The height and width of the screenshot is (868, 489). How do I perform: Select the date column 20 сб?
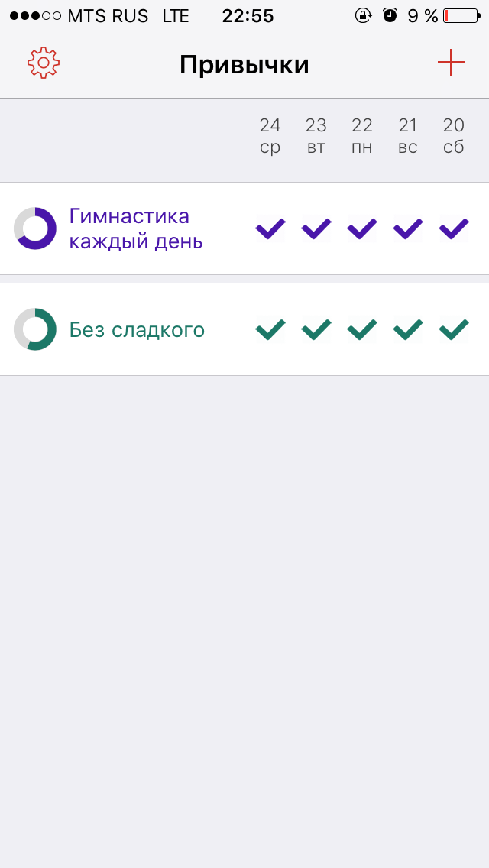pos(453,136)
